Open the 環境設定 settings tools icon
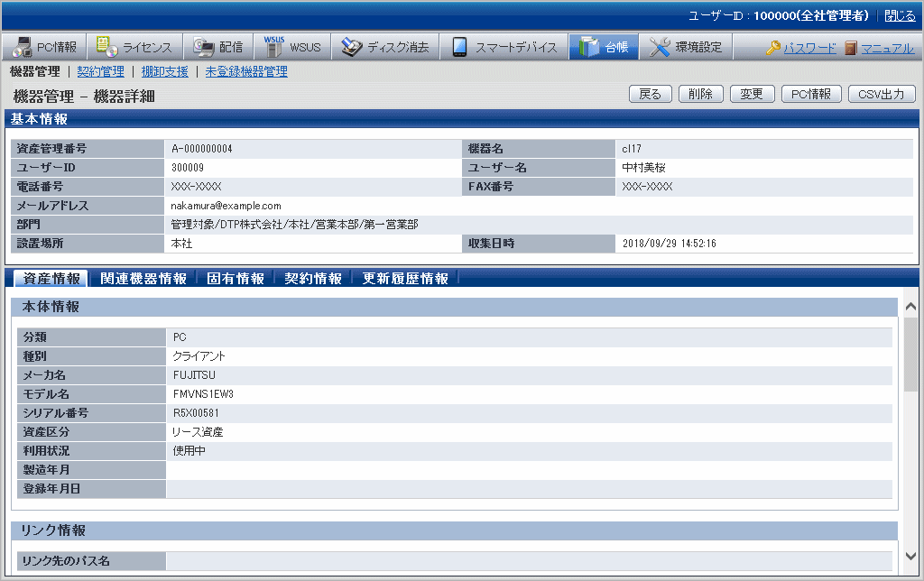This screenshot has width=924, height=581. 661,48
